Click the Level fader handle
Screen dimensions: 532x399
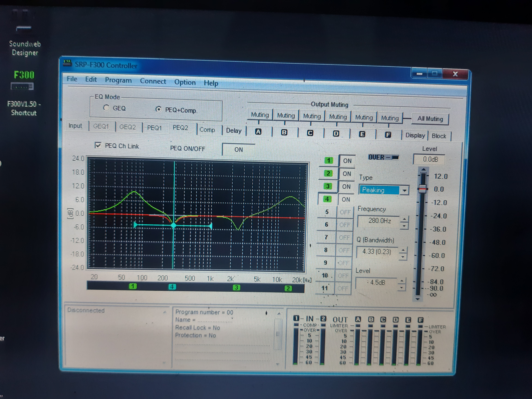423,189
